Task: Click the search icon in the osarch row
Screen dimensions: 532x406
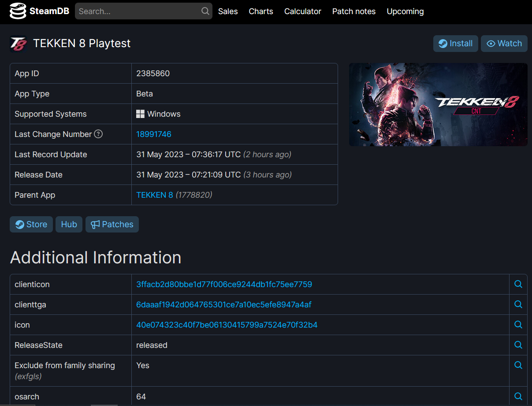Action: (518, 396)
